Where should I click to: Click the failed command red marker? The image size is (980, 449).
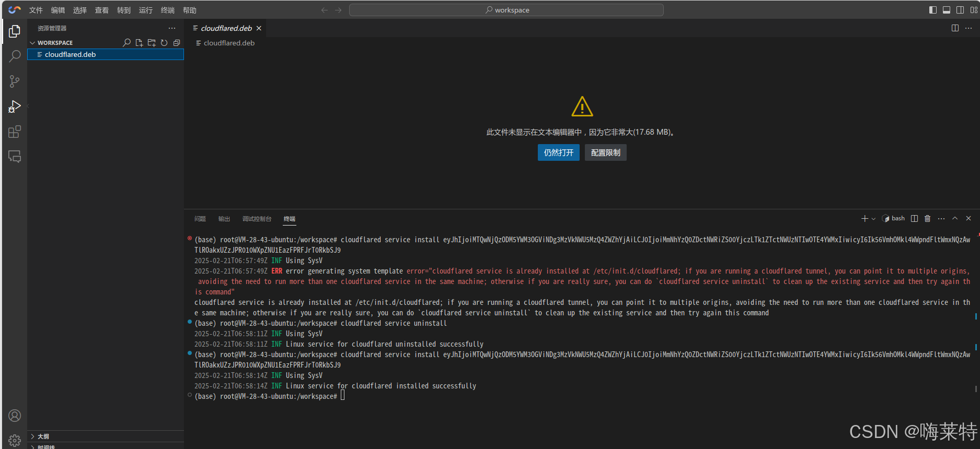click(x=190, y=239)
